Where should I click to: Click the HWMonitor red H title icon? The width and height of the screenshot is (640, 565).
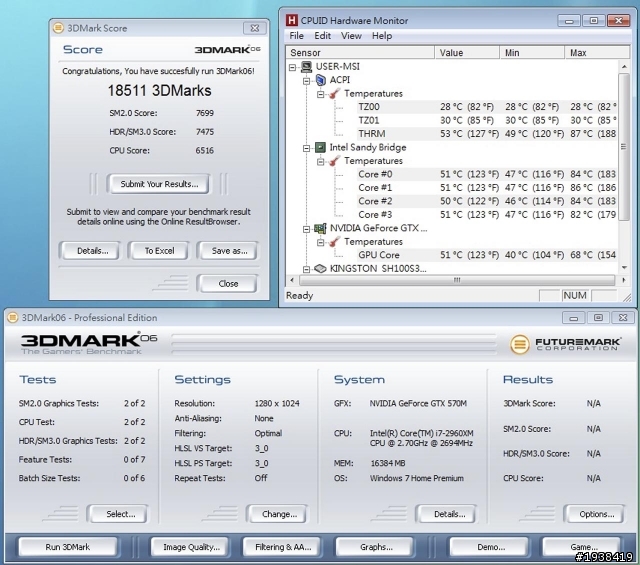tap(291, 20)
